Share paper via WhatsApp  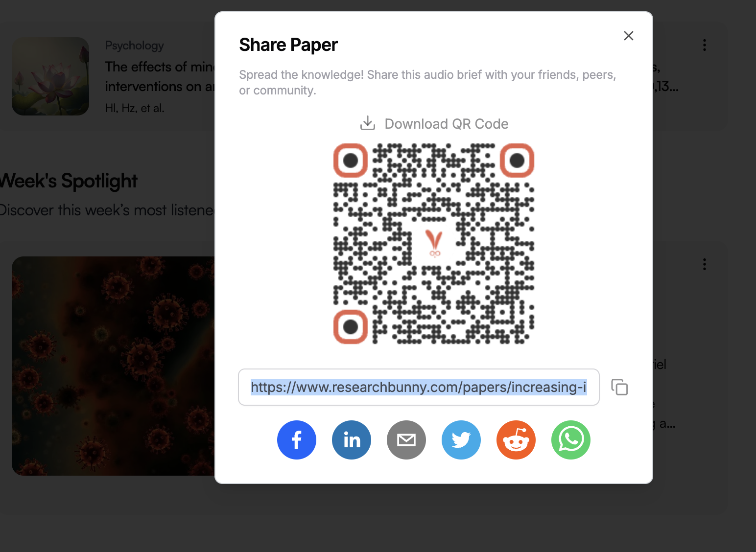[x=571, y=440]
